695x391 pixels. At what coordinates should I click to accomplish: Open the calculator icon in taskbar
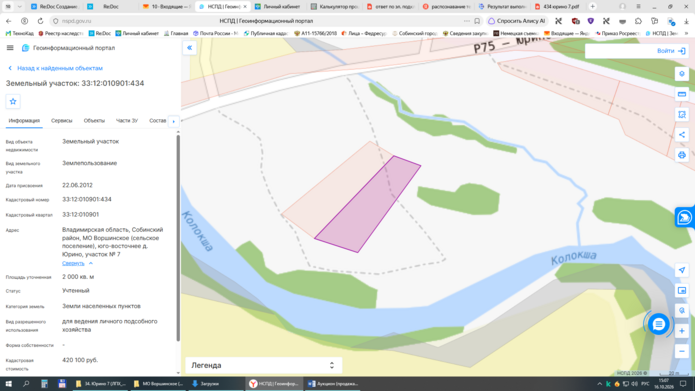pos(44,384)
